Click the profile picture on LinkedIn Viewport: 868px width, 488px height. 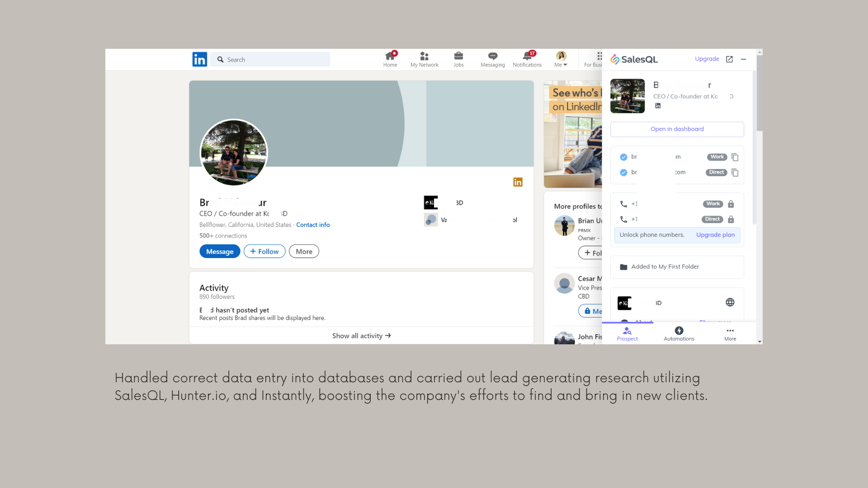pos(234,153)
